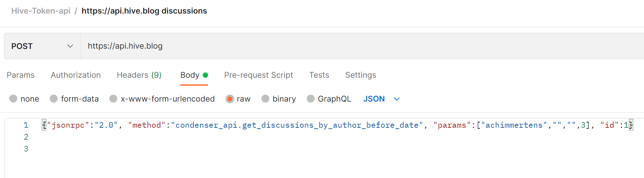Image resolution: width=644 pixels, height=178 pixels.
Task: Open the Tests tab
Action: tap(319, 75)
